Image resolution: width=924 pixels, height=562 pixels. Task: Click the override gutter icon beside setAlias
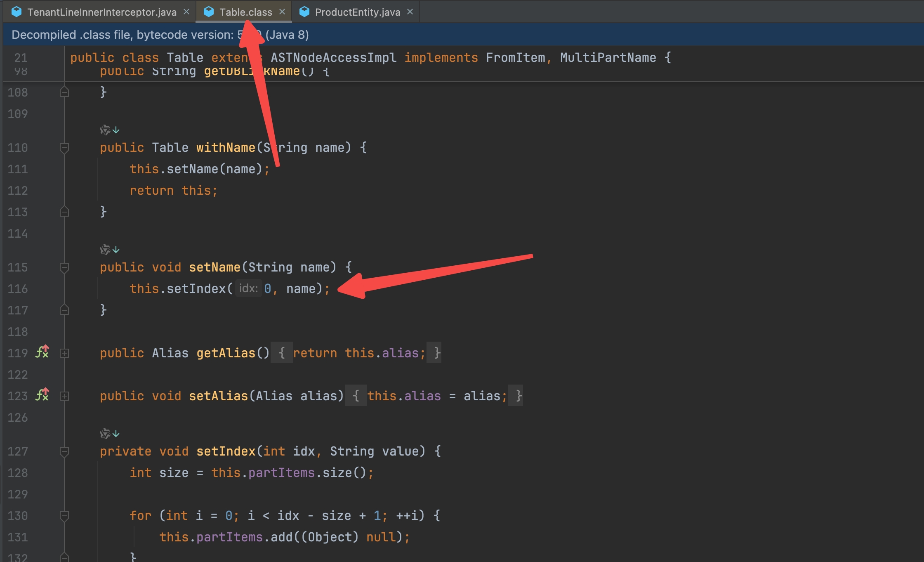click(42, 395)
